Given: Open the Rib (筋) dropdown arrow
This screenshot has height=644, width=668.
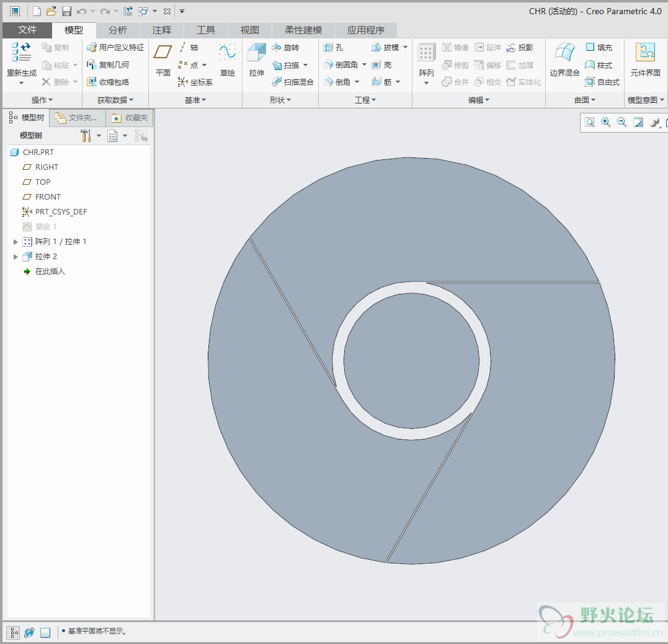Looking at the screenshot, I should tap(398, 82).
